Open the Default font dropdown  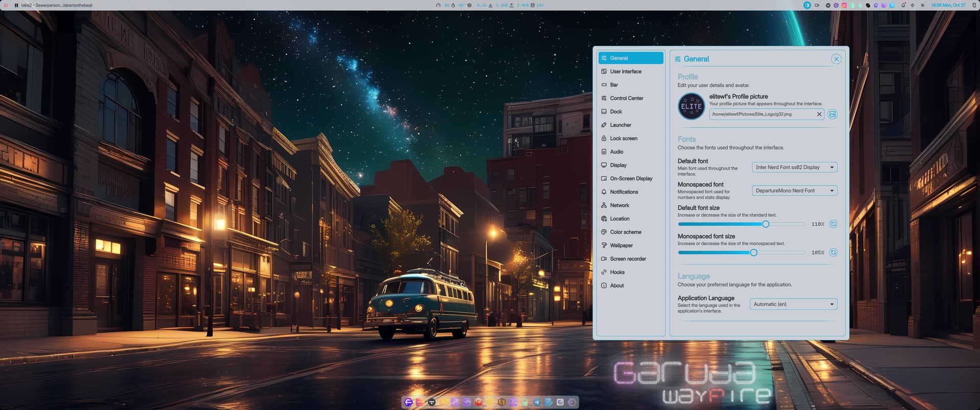(794, 167)
